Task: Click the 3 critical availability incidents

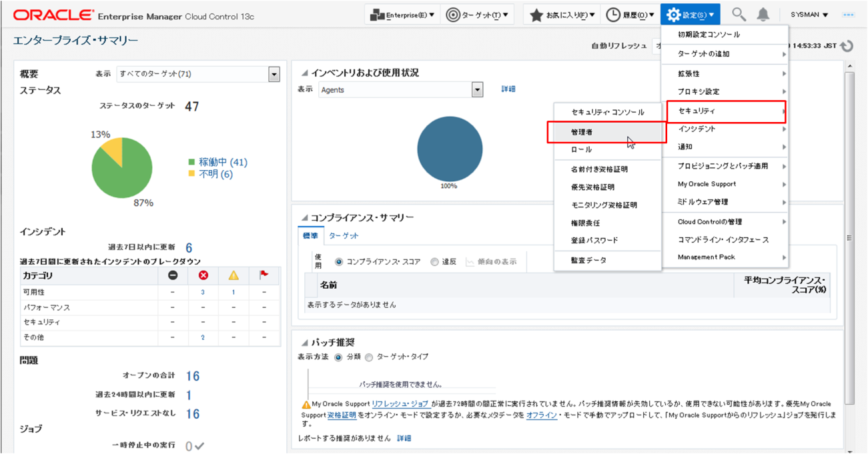Action: [203, 292]
